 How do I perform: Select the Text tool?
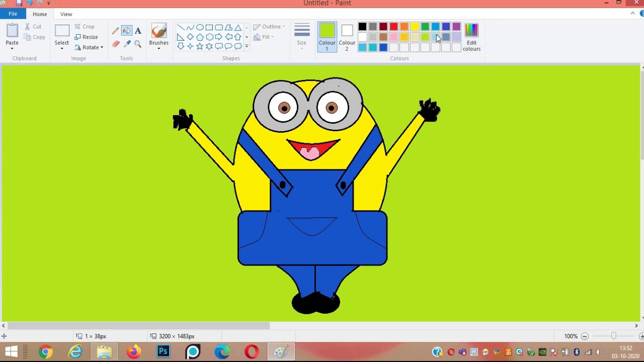coord(138,31)
